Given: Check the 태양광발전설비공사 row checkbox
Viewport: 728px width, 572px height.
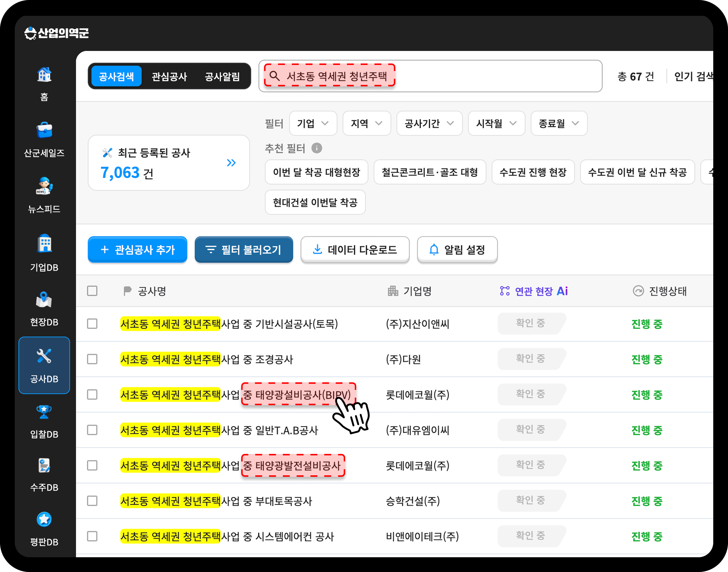Looking at the screenshot, I should point(92,465).
